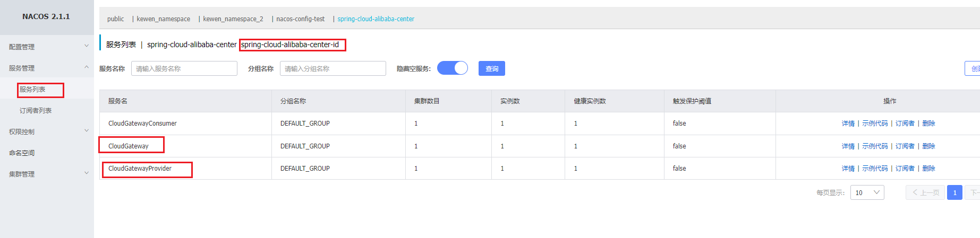The image size is (980, 238).
Task: Open 命名空间 in the sidebar
Action: (x=22, y=153)
